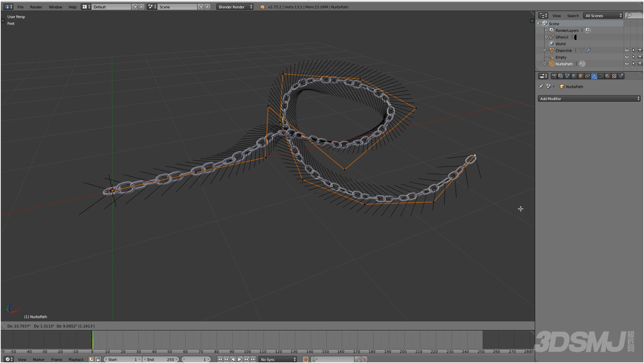The image size is (644, 363).
Task: Open the Render properties tab
Action: 554,76
